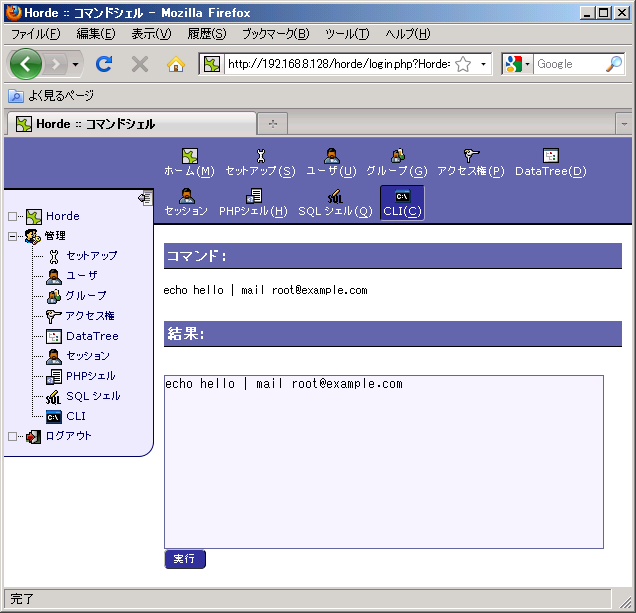Open the ブックマーク(B) menu
The height and width of the screenshot is (613, 636).
click(x=275, y=34)
